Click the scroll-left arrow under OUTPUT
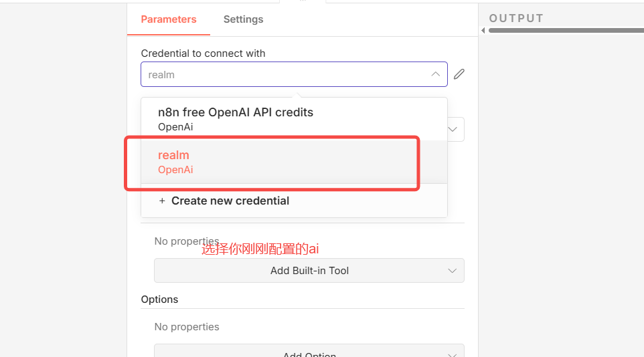Image resolution: width=644 pixels, height=357 pixels. 483,30
